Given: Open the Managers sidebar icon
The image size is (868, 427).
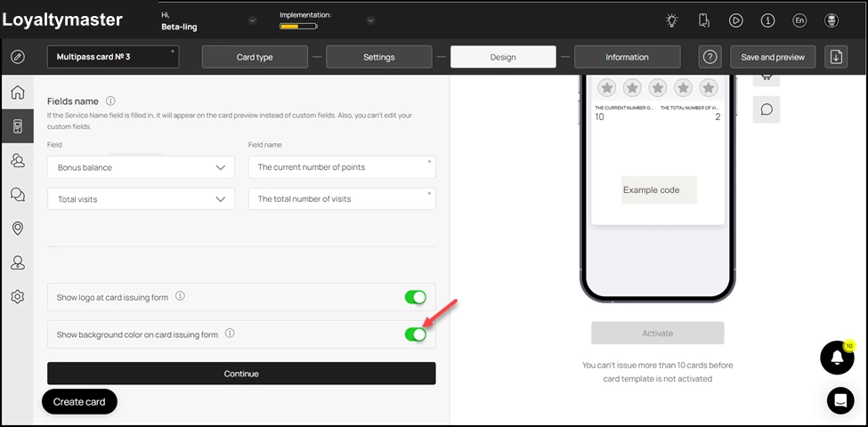Looking at the screenshot, I should [x=18, y=262].
